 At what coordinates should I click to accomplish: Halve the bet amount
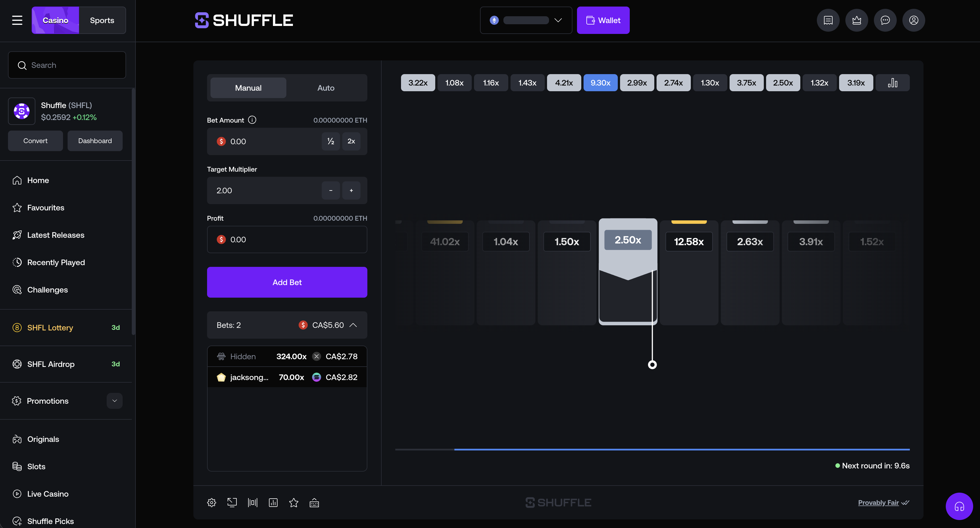click(331, 141)
